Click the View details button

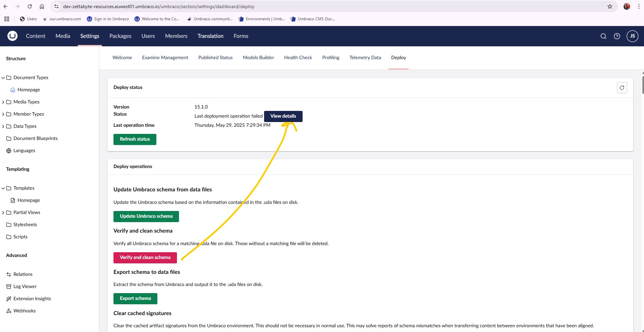(x=283, y=116)
